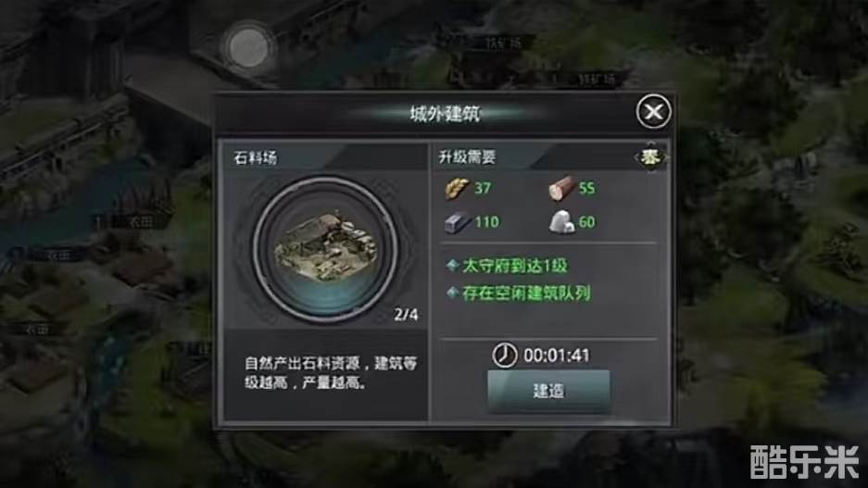Image resolution: width=868 pixels, height=488 pixels.
Task: Tap the circular touch indicator above the dialog
Action: click(248, 48)
